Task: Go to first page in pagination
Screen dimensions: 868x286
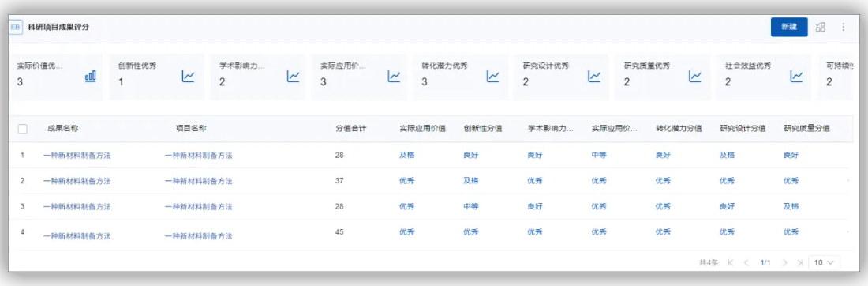Action: point(730,263)
